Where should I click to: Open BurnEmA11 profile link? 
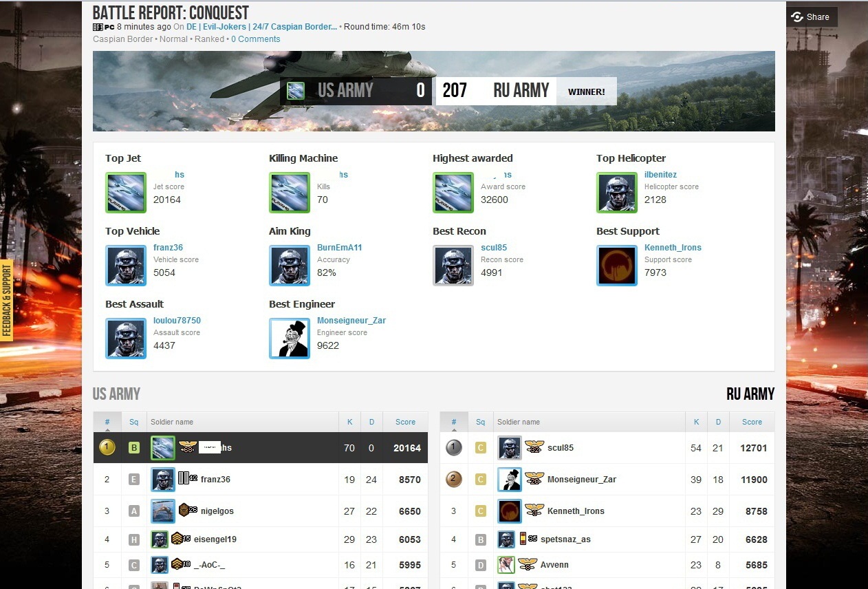click(x=339, y=248)
